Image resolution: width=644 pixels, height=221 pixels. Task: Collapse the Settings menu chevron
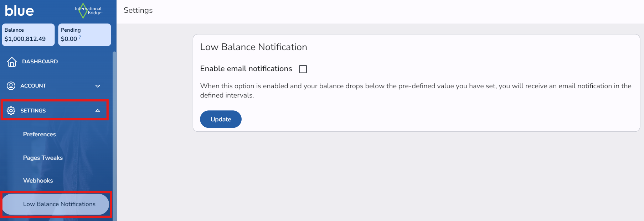[x=98, y=111]
